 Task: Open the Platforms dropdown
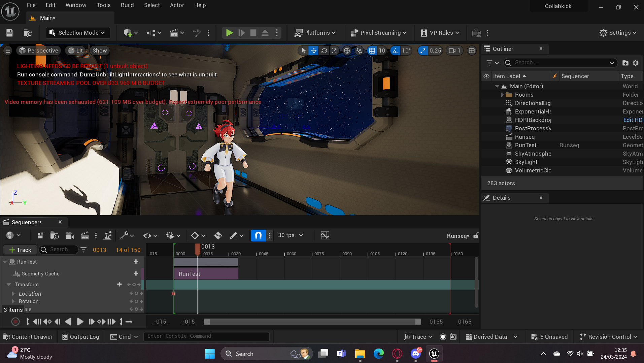(x=315, y=33)
